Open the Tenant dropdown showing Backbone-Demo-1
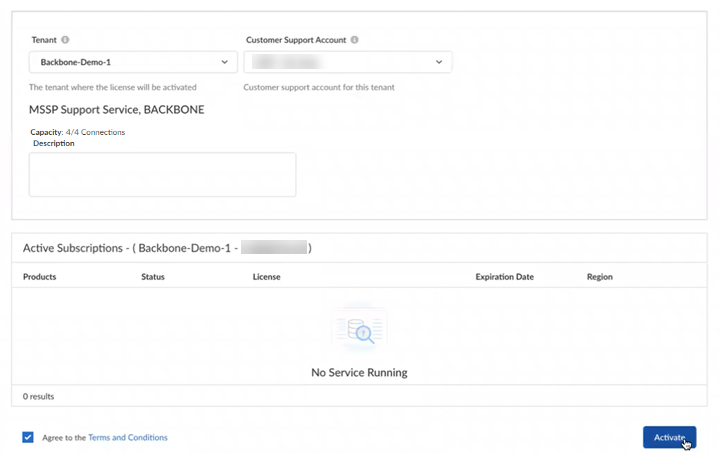 (133, 62)
